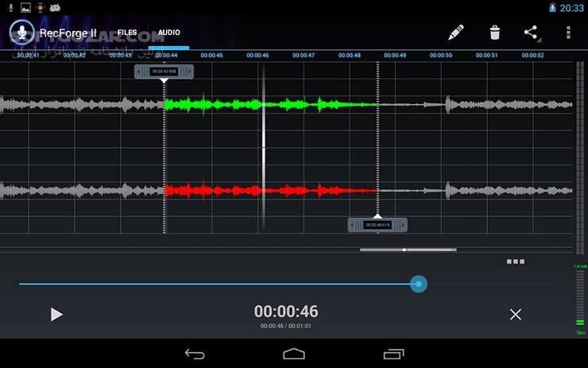Tap the picture notification icon in status bar
The image size is (588, 368).
pos(25,7)
